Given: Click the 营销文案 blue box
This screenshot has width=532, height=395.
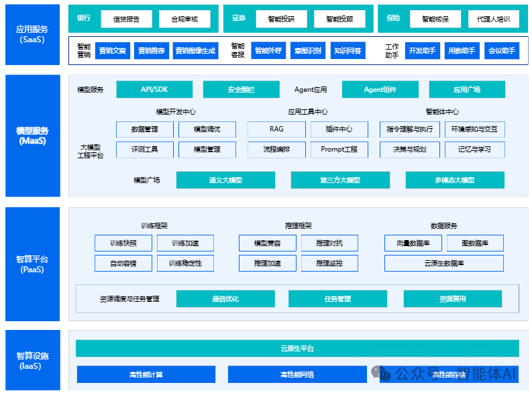Looking at the screenshot, I should [113, 50].
